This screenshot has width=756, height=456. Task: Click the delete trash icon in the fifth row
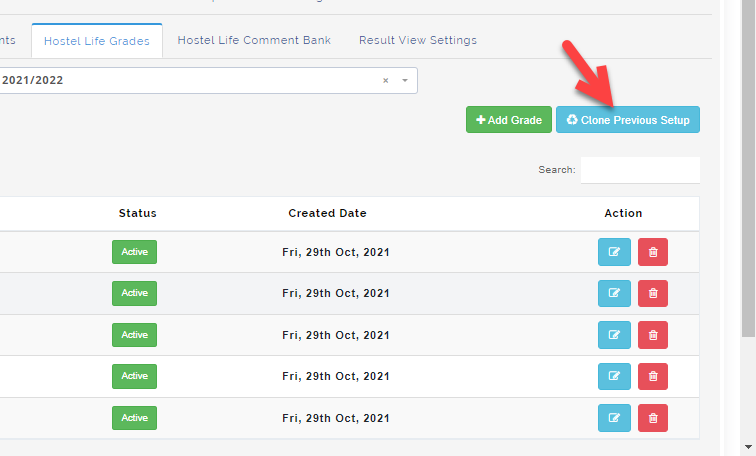click(653, 417)
